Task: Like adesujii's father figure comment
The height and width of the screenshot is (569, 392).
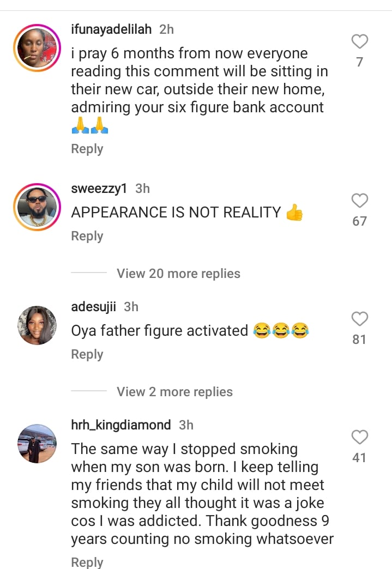Action: (359, 319)
